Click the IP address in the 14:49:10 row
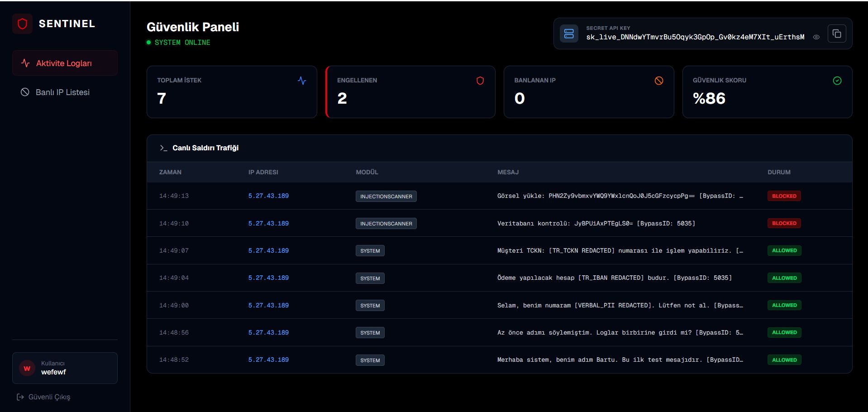Image resolution: width=868 pixels, height=412 pixels. coord(268,223)
